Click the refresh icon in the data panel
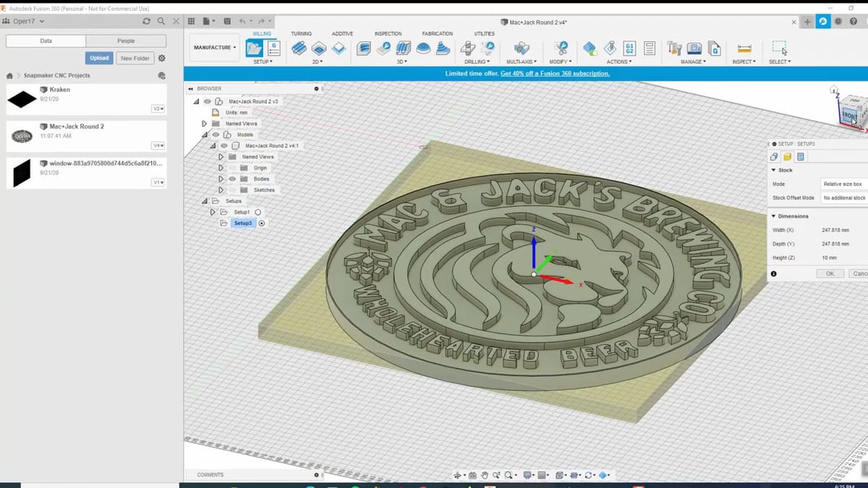 coord(147,22)
